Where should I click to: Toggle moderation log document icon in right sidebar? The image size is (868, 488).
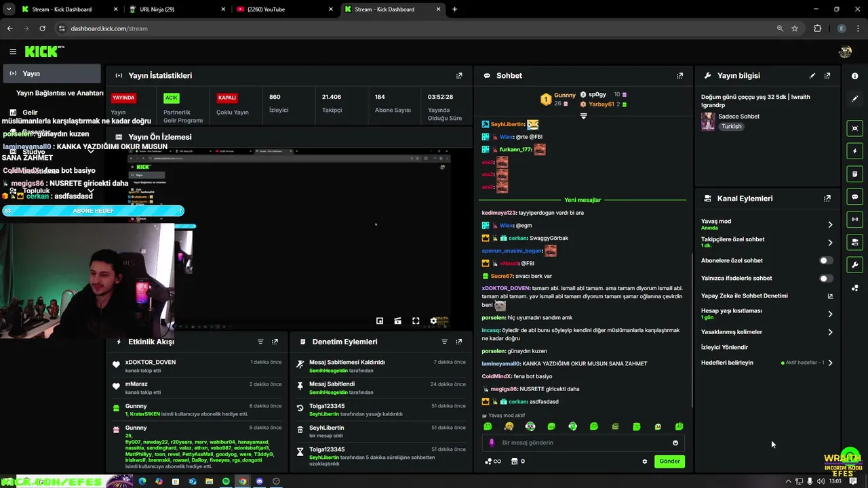point(854,174)
